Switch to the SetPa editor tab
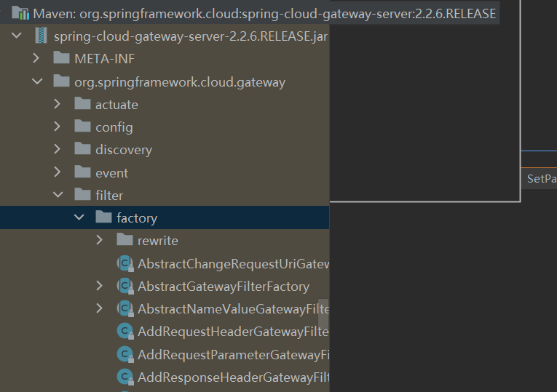Screen dimensions: 557x392 click(x=540, y=178)
